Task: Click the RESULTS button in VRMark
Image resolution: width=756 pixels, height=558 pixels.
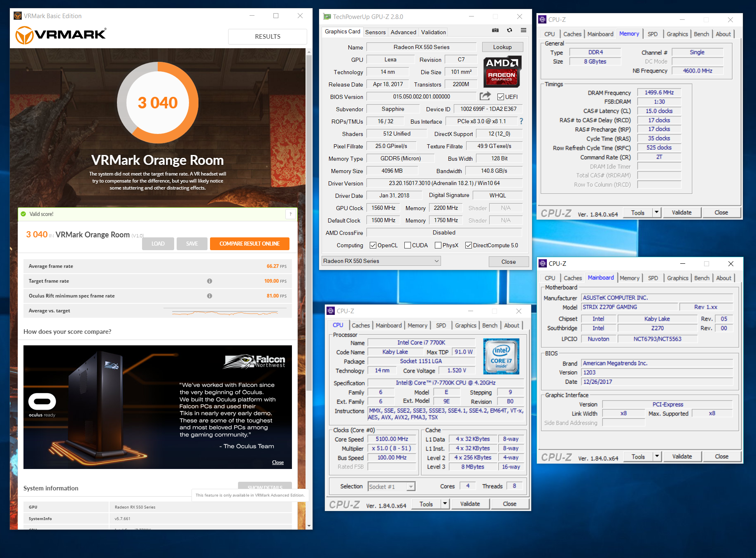Action: click(268, 37)
